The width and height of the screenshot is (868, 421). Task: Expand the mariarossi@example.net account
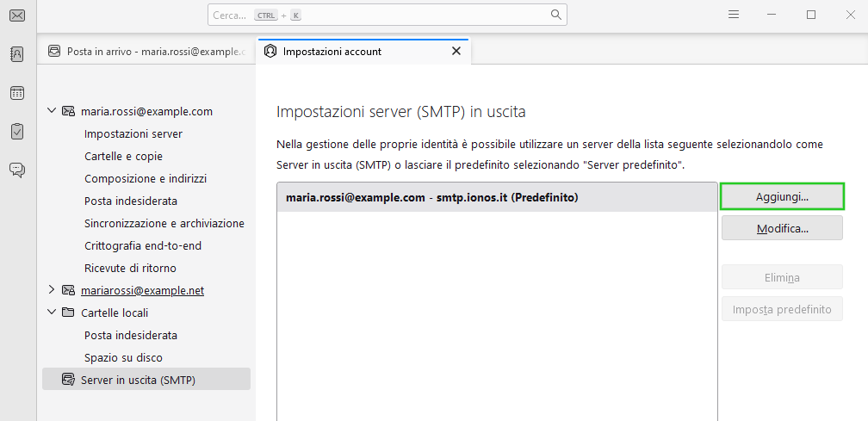52,290
